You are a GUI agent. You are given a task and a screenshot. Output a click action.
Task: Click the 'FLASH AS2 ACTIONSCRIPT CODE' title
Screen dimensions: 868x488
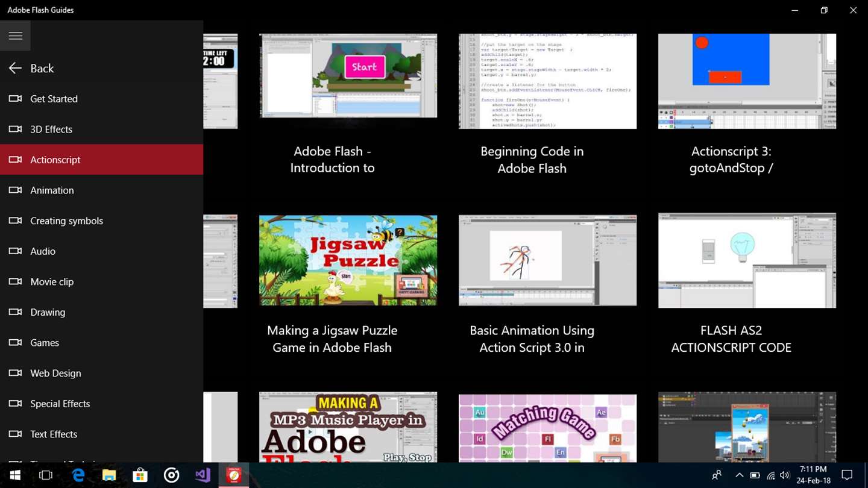(x=731, y=339)
